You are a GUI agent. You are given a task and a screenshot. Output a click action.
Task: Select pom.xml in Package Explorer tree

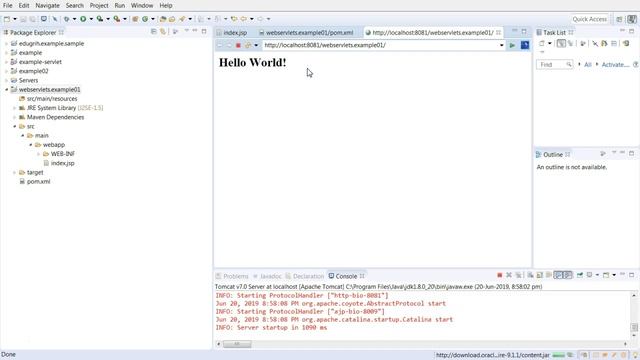[38, 182]
